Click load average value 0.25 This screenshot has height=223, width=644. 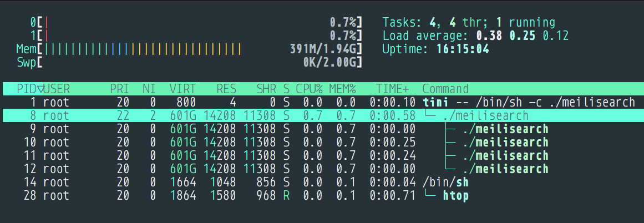pyautogui.click(x=522, y=36)
